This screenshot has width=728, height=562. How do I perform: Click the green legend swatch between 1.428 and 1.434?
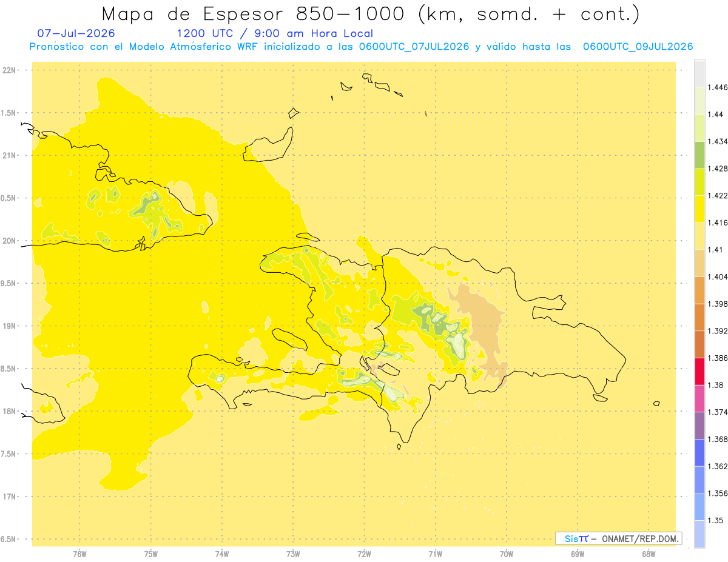pyautogui.click(x=699, y=155)
